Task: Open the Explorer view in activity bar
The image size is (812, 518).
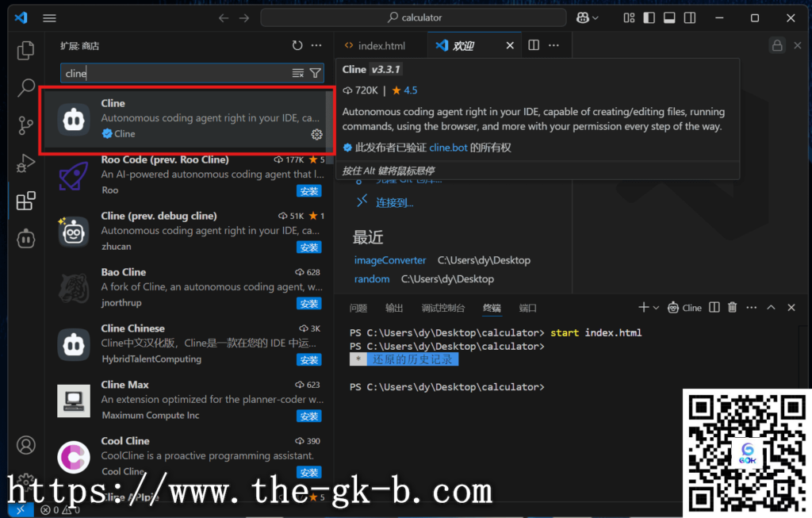Action: 25,50
